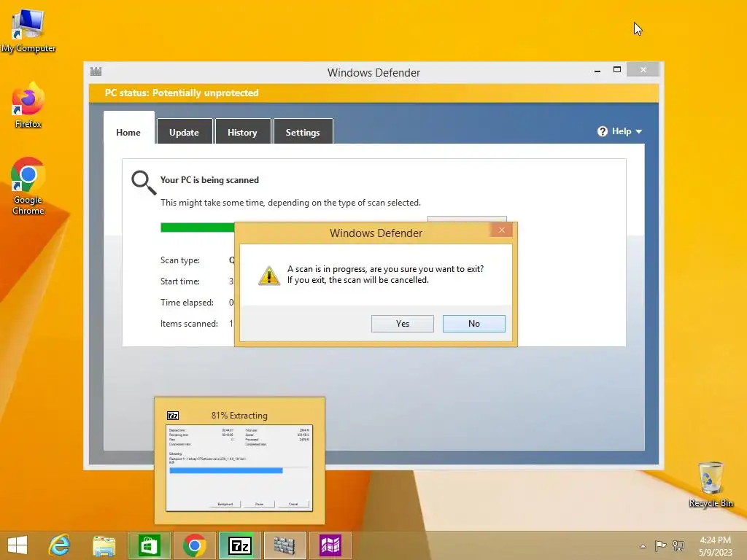Screen dimensions: 747x560
Task: Click the warning triangle icon in dialog
Action: [269, 275]
